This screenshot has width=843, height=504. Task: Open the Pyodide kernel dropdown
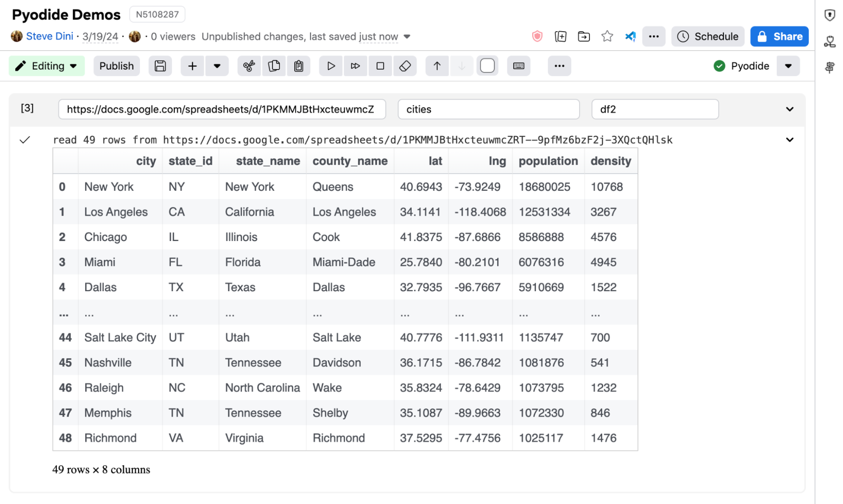788,66
